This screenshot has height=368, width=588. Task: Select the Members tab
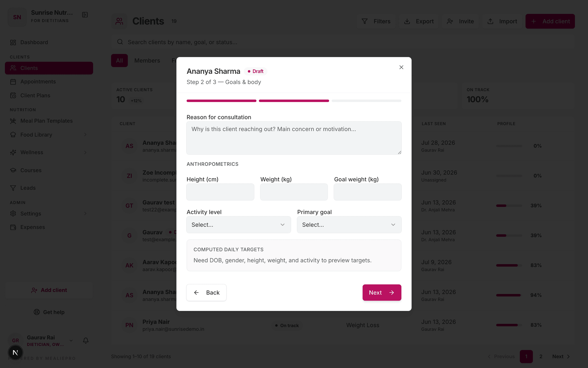147,61
